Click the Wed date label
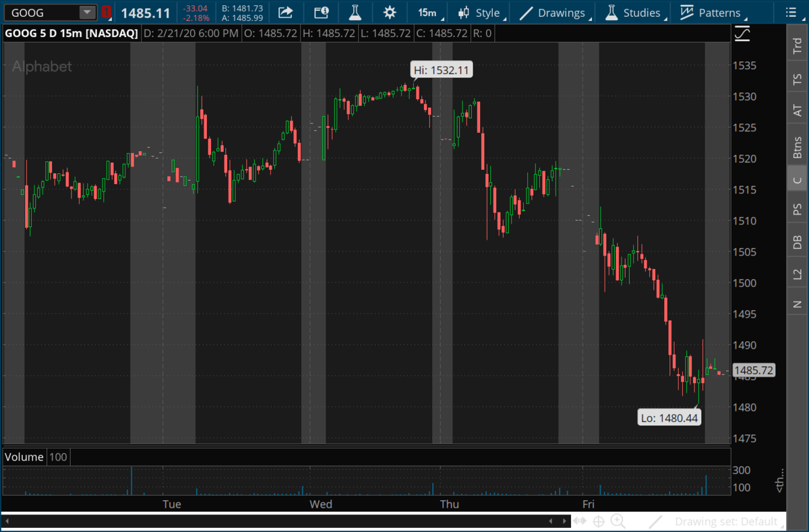Viewport: 809px width, 532px height. point(320,504)
